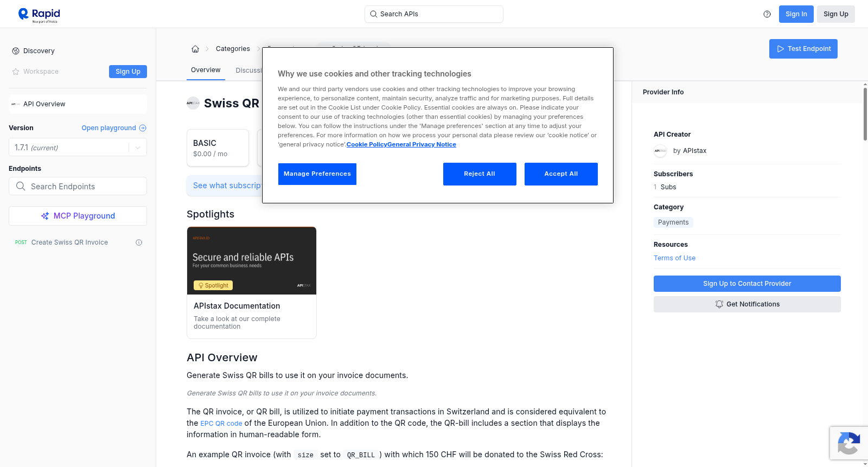Select the Workspace star icon
The height and width of the screenshot is (467, 868).
pyautogui.click(x=16, y=72)
